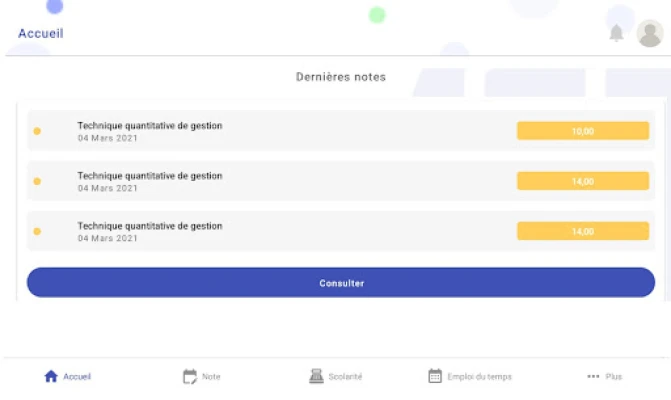Image resolution: width=671 pixels, height=400 pixels.
Task: Click the first yellow 14,00 grade badge
Action: click(x=582, y=181)
